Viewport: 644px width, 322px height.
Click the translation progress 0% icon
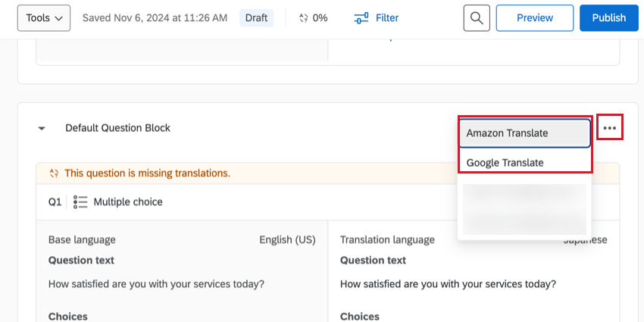(x=304, y=18)
